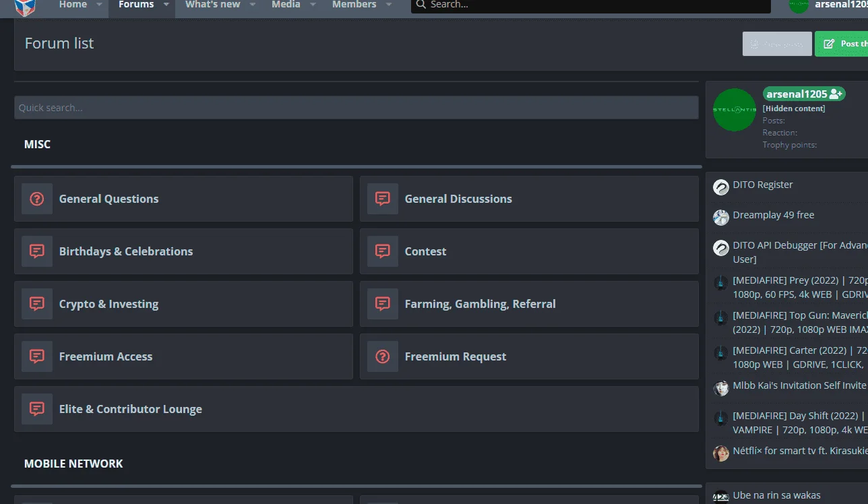868x504 pixels.
Task: Open the Dreamplay 49 free thread
Action: (774, 215)
